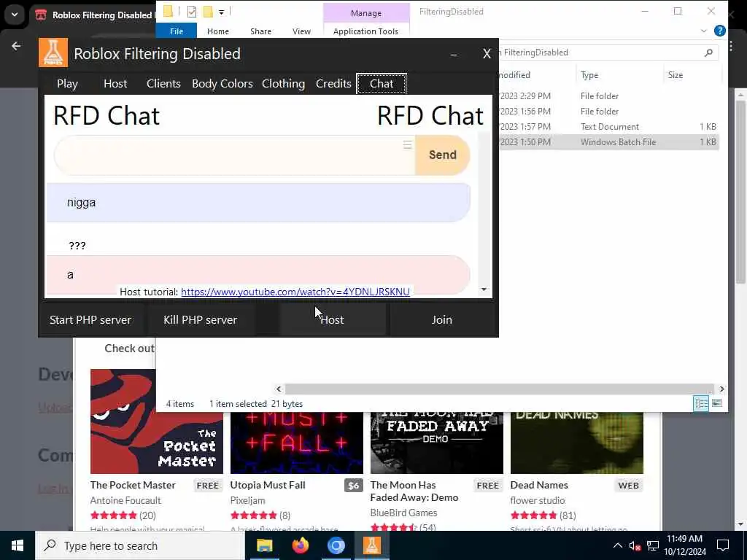Open File Explorer from the taskbar

264,545
